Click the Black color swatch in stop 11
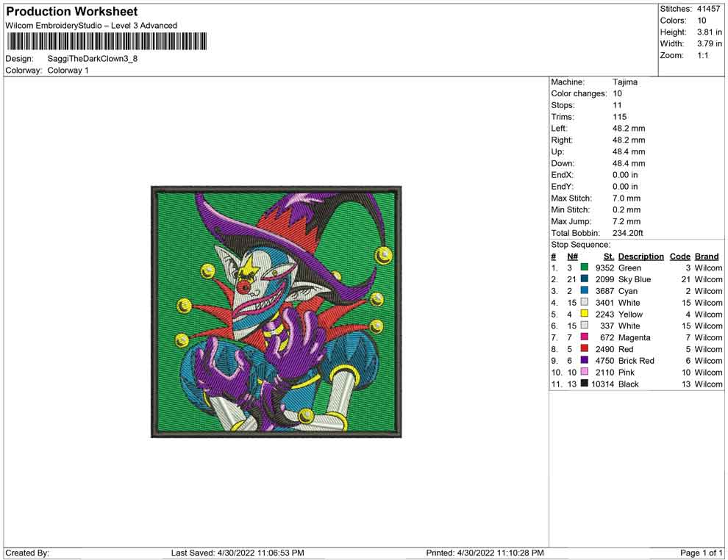The height and width of the screenshot is (560, 728). pos(584,383)
